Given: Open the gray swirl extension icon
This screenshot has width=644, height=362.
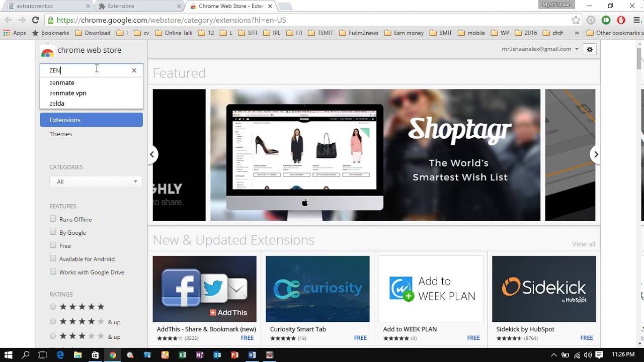Looking at the screenshot, I should click(591, 20).
